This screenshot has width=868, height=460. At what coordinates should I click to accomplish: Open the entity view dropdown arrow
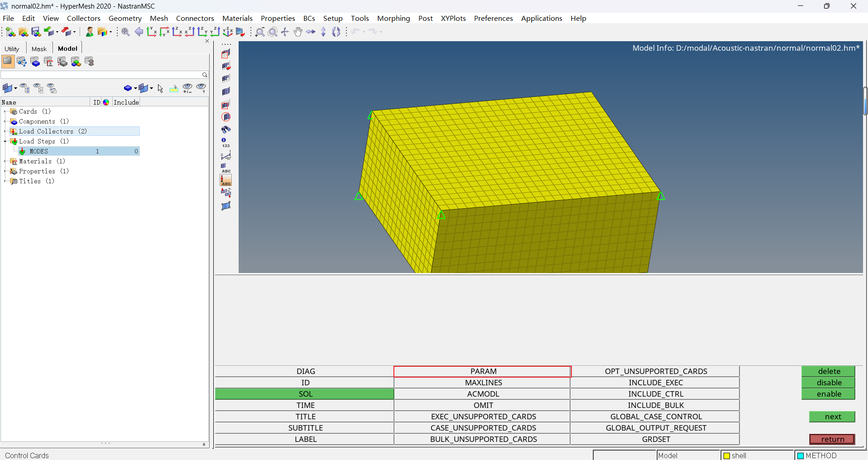coord(15,89)
